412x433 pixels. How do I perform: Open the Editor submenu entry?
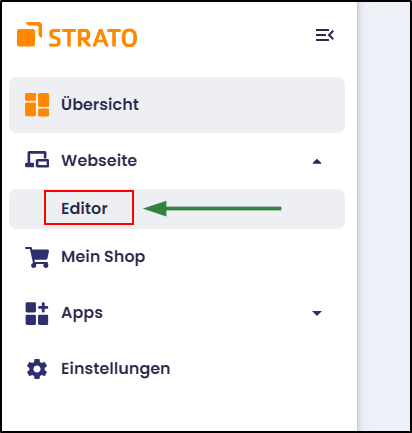177,209
